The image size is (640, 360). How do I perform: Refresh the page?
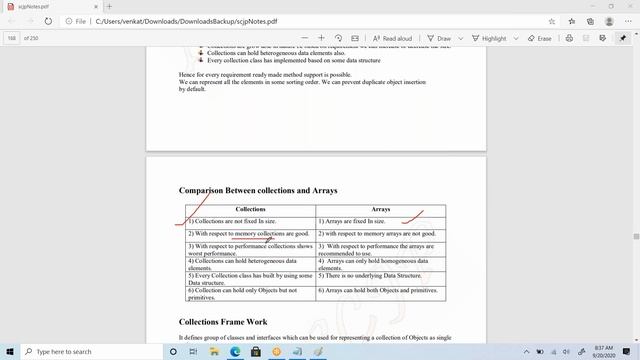pos(48,21)
